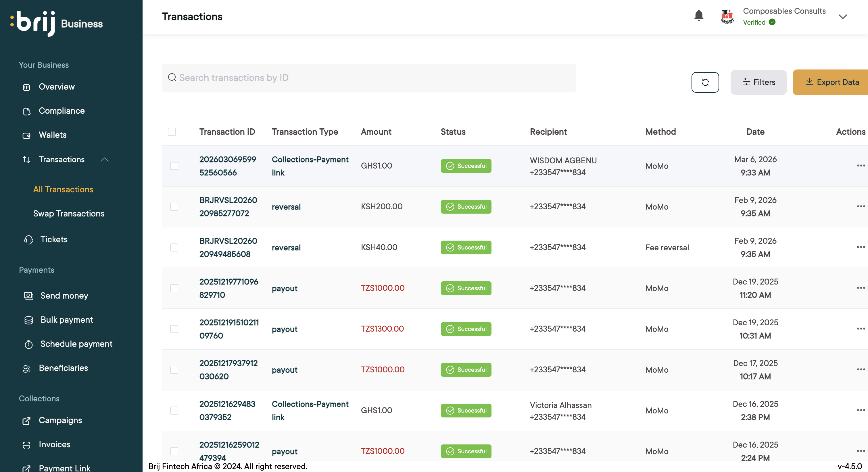Click the refresh transactions icon button
Image resolution: width=868 pixels, height=472 pixels.
tap(705, 82)
